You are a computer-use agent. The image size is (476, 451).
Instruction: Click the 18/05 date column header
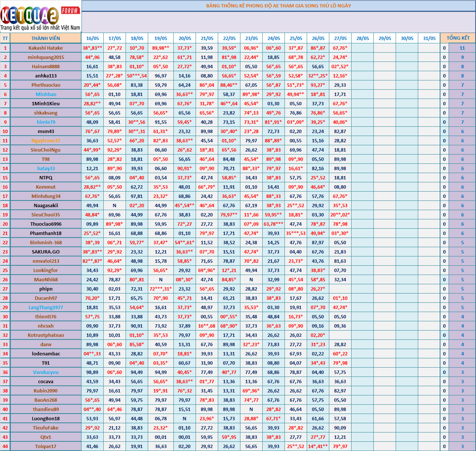point(137,38)
